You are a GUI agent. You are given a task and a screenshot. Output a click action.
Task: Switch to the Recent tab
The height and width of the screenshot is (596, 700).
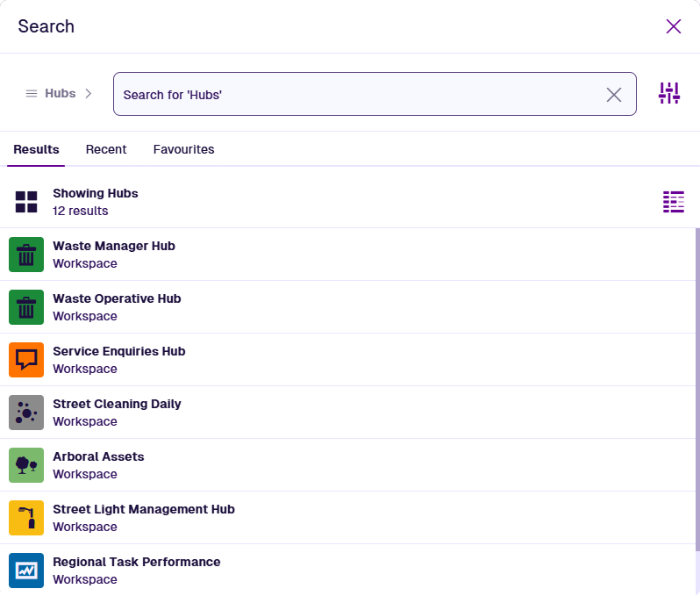coord(106,149)
